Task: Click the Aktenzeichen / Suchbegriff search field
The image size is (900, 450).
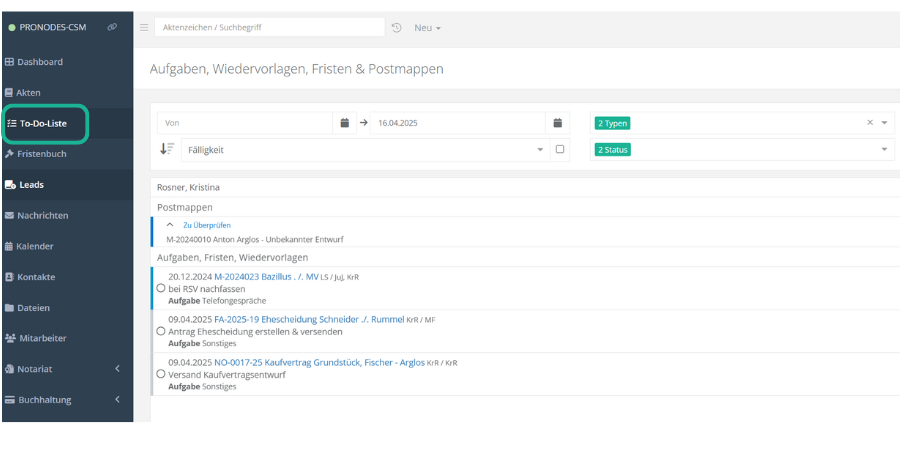Action: click(268, 27)
